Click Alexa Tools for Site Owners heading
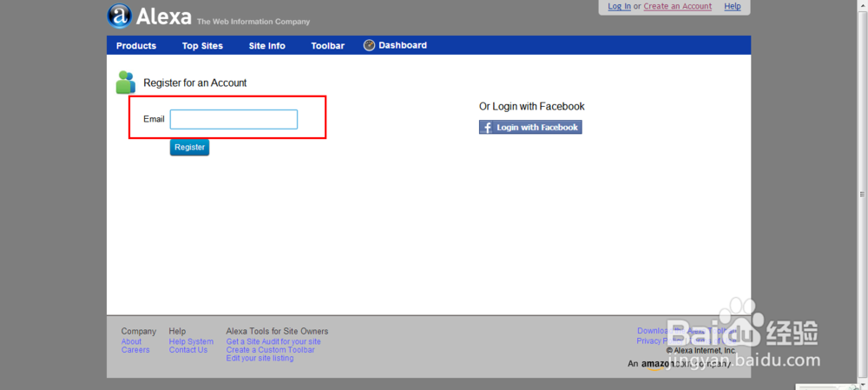Image resolution: width=868 pixels, height=390 pixels. [278, 331]
